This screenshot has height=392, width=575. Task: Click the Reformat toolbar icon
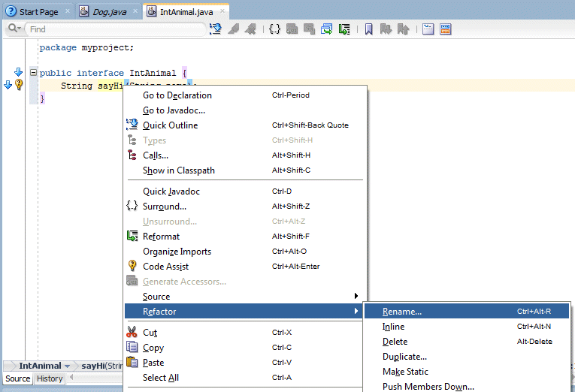(x=344, y=29)
